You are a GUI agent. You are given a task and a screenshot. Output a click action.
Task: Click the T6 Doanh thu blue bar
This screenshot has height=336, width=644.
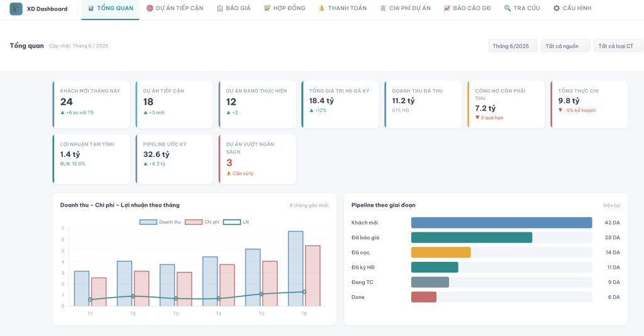[296, 269]
